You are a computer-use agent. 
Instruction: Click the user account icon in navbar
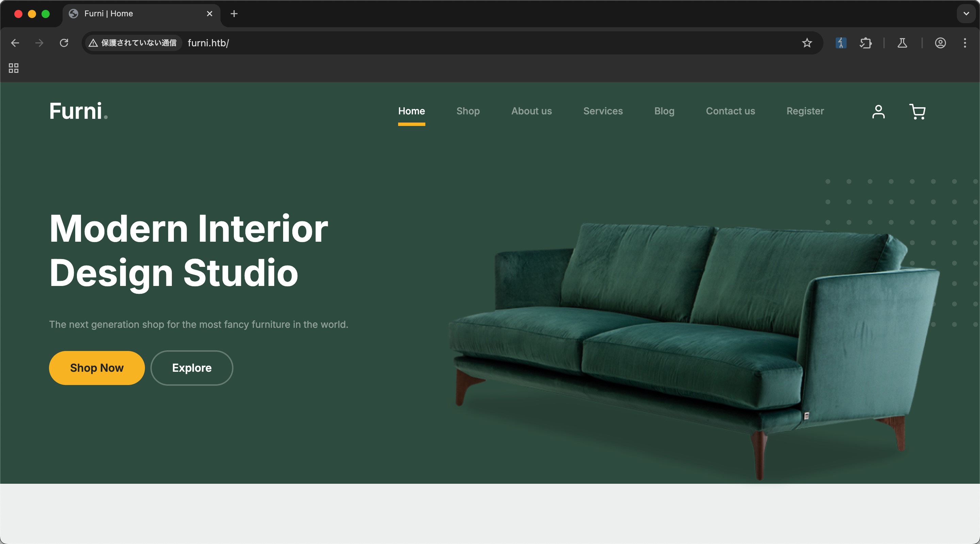click(x=878, y=112)
